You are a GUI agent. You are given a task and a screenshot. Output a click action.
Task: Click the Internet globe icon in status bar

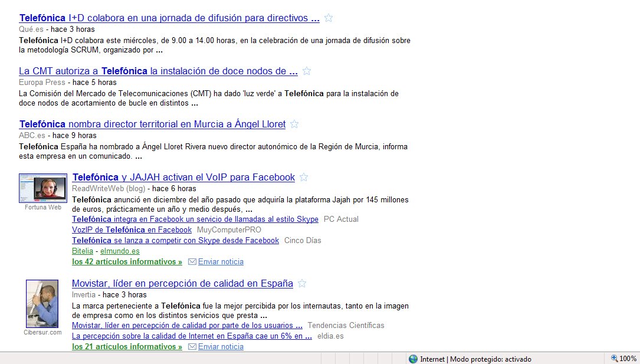tap(413, 359)
